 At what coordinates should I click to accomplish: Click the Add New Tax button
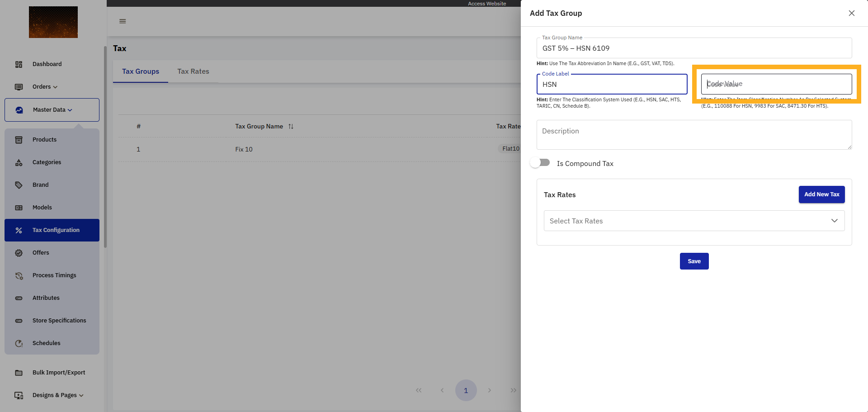coord(821,194)
